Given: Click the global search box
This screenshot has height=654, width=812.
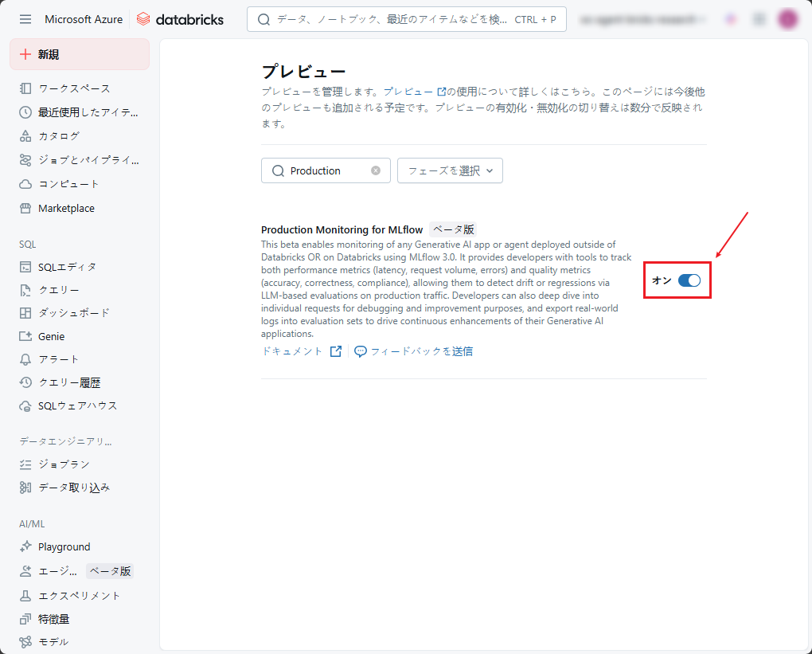Looking at the screenshot, I should [407, 19].
